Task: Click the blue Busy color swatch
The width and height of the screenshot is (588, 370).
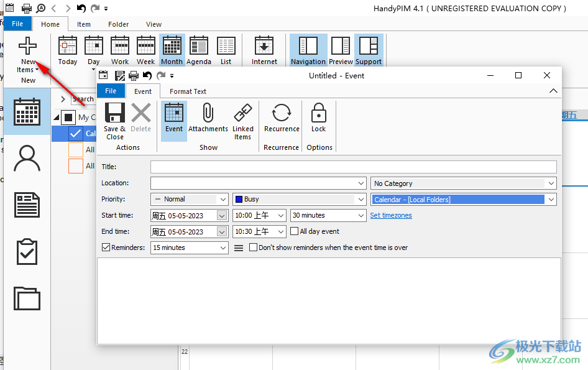Action: [x=239, y=199]
